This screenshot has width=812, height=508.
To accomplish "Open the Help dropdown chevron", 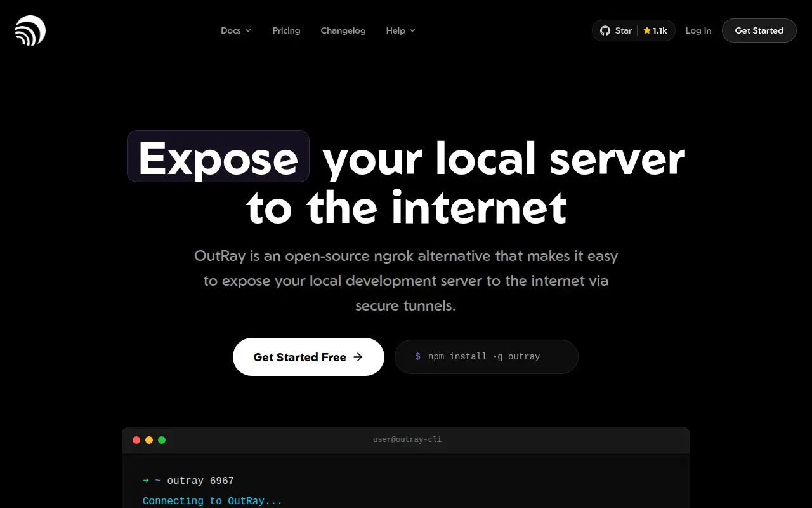I will [x=412, y=30].
